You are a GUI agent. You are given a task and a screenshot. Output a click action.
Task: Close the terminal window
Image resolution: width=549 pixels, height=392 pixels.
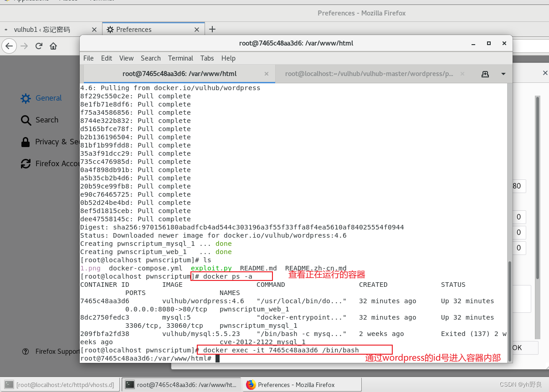pyautogui.click(x=504, y=43)
